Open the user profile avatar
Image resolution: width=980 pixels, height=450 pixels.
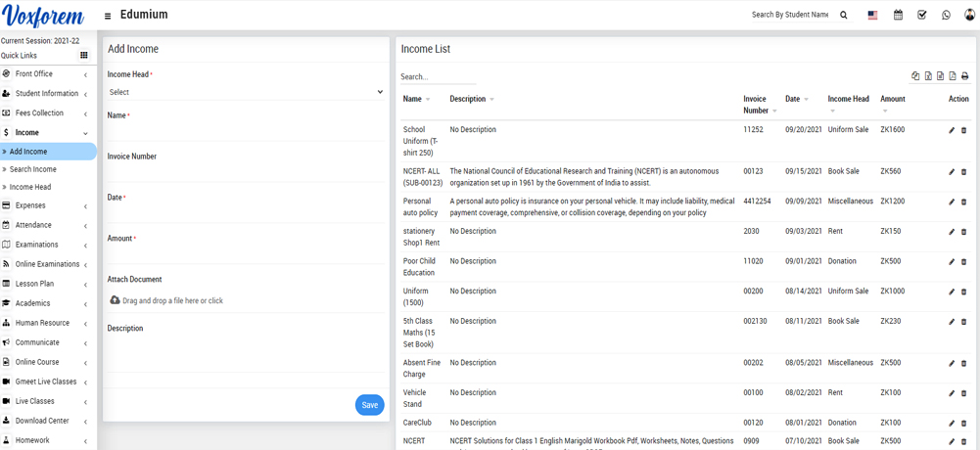(969, 16)
